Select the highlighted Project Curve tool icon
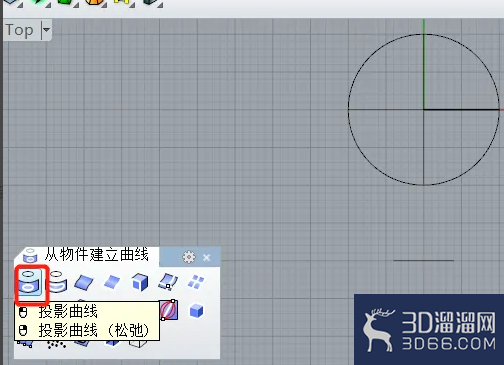The image size is (504, 365). point(30,282)
